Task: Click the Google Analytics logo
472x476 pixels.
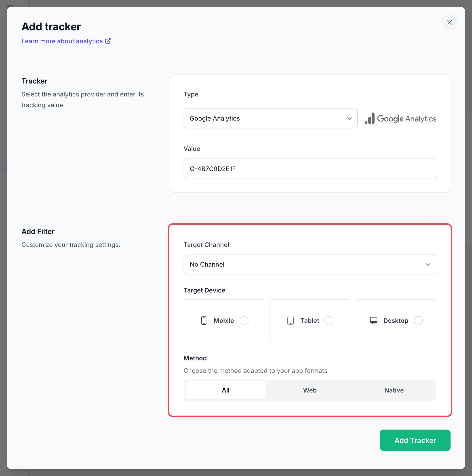Action: pos(400,119)
